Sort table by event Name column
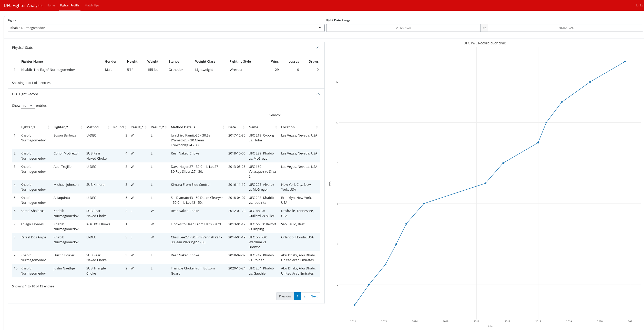 tap(263, 127)
